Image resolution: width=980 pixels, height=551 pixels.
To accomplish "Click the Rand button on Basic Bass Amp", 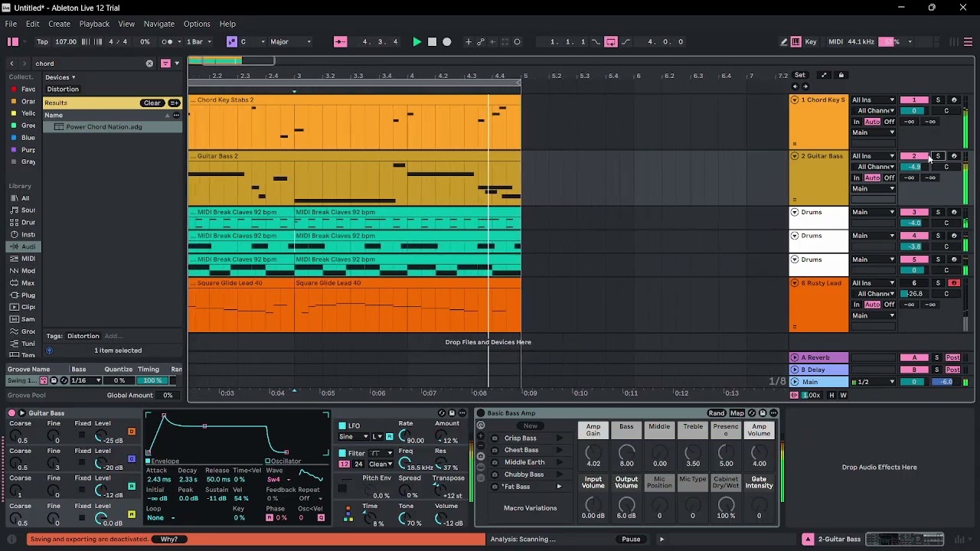I will [x=716, y=413].
